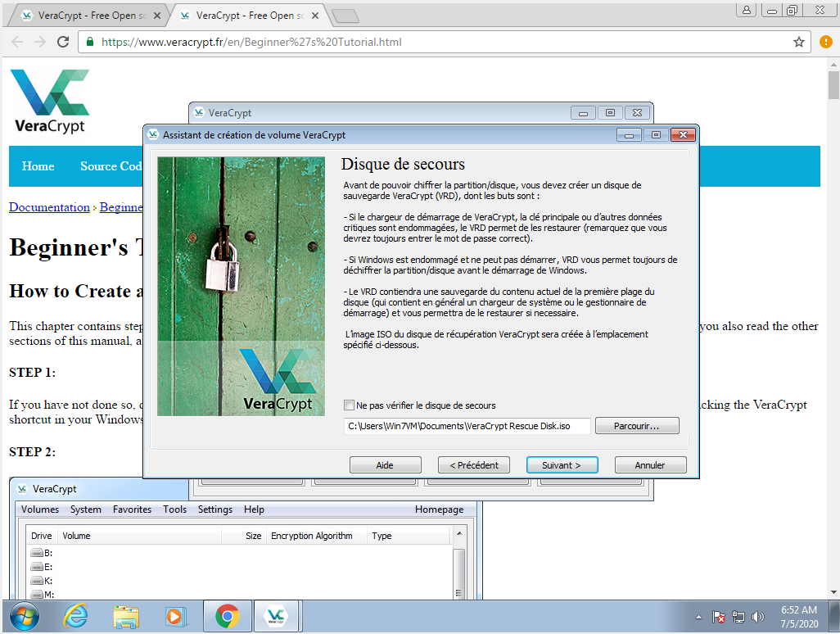This screenshot has width=840, height=634.
Task: Click the VeraCrypt taskbar icon
Action: (276, 616)
